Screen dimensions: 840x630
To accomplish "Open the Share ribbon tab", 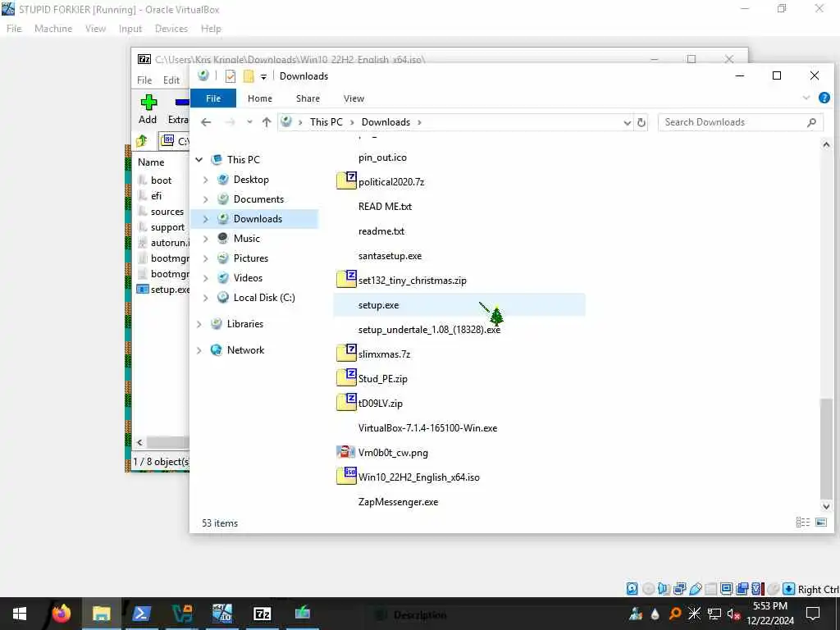I will (x=308, y=98).
